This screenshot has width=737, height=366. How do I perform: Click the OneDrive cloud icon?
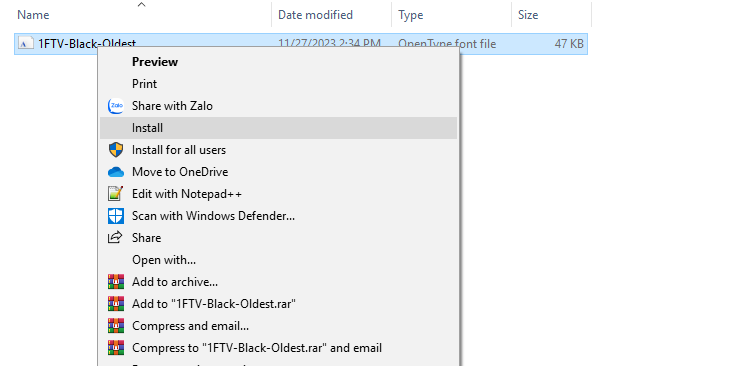116,172
